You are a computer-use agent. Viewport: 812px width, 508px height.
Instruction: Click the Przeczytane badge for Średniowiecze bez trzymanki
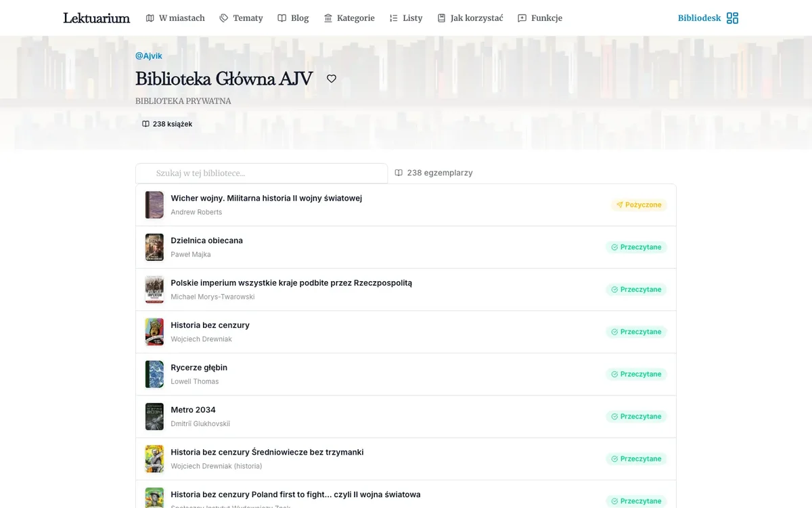[636, 459]
